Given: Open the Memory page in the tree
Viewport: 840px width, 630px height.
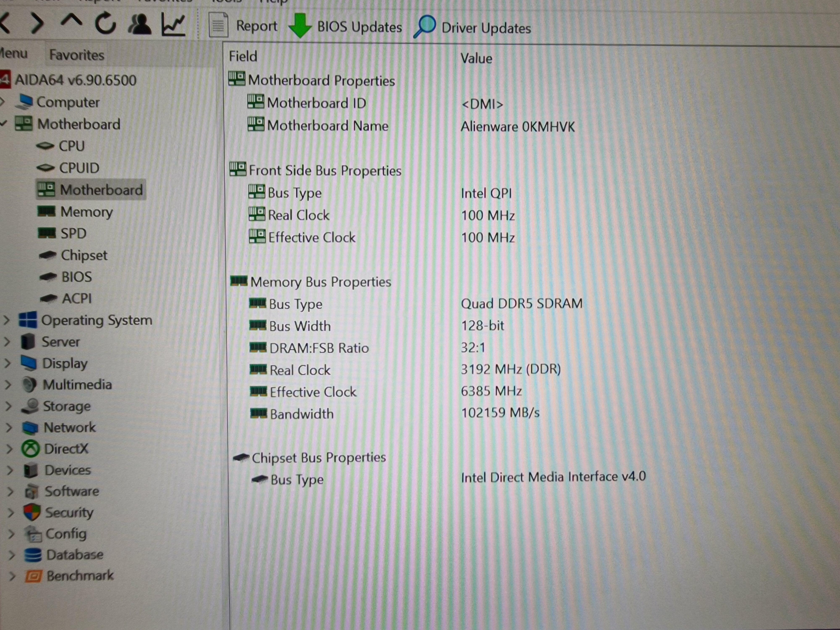Looking at the screenshot, I should pyautogui.click(x=87, y=212).
